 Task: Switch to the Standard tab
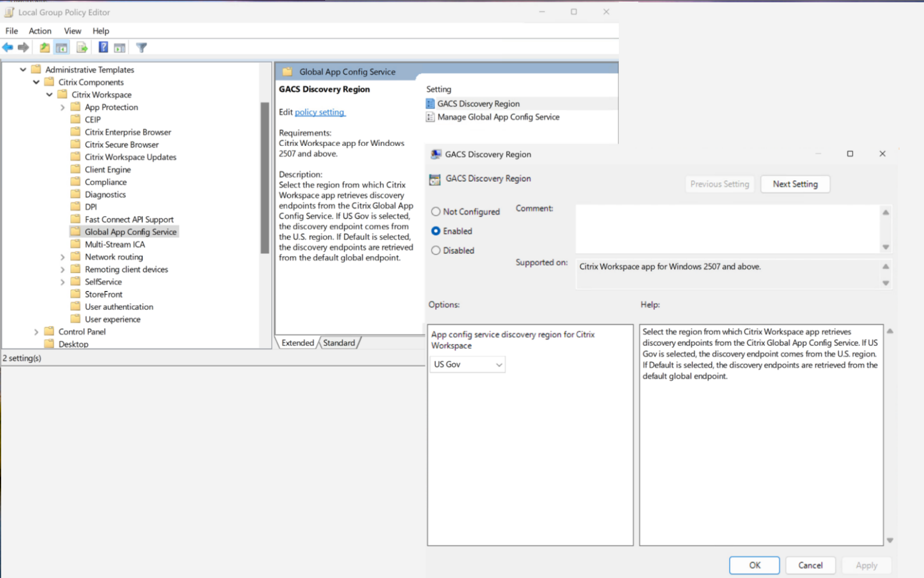click(x=339, y=343)
